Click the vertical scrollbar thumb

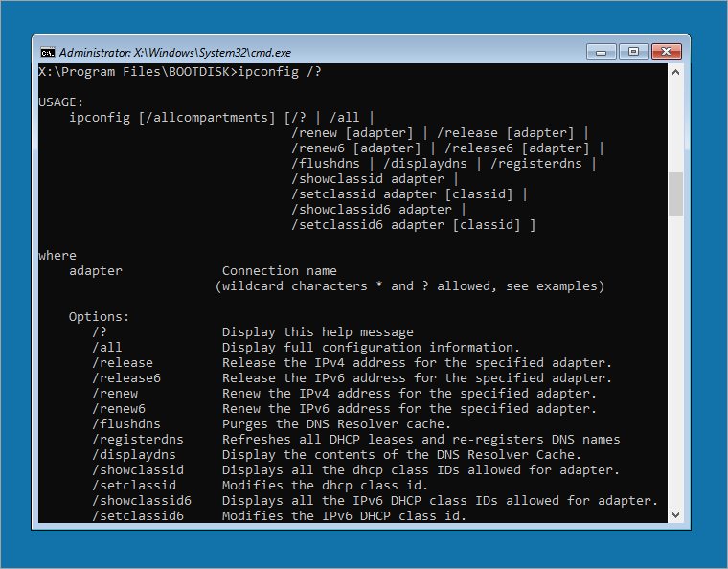tap(675, 194)
